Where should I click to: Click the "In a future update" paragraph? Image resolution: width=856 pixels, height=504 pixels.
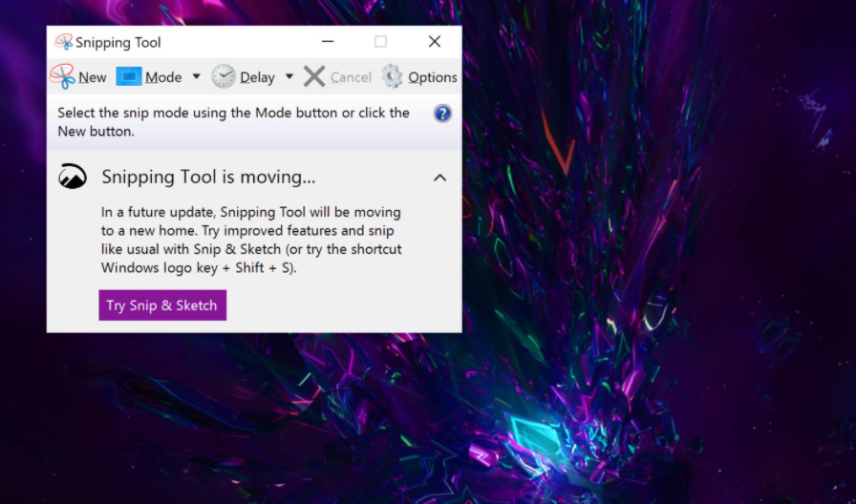pyautogui.click(x=251, y=240)
